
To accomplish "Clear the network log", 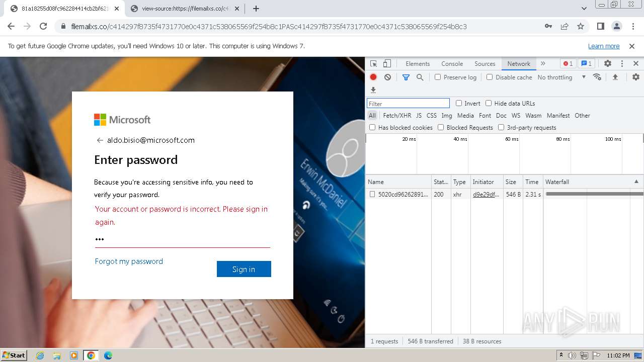I will point(387,77).
